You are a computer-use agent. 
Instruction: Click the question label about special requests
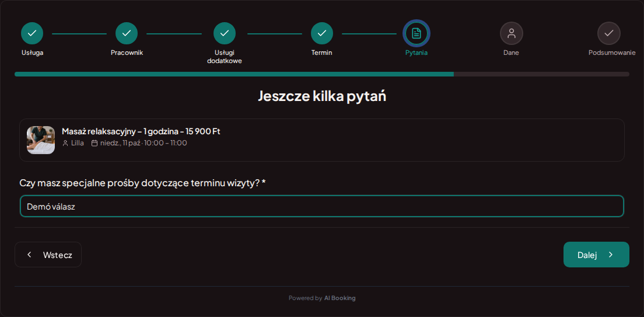[x=142, y=183]
